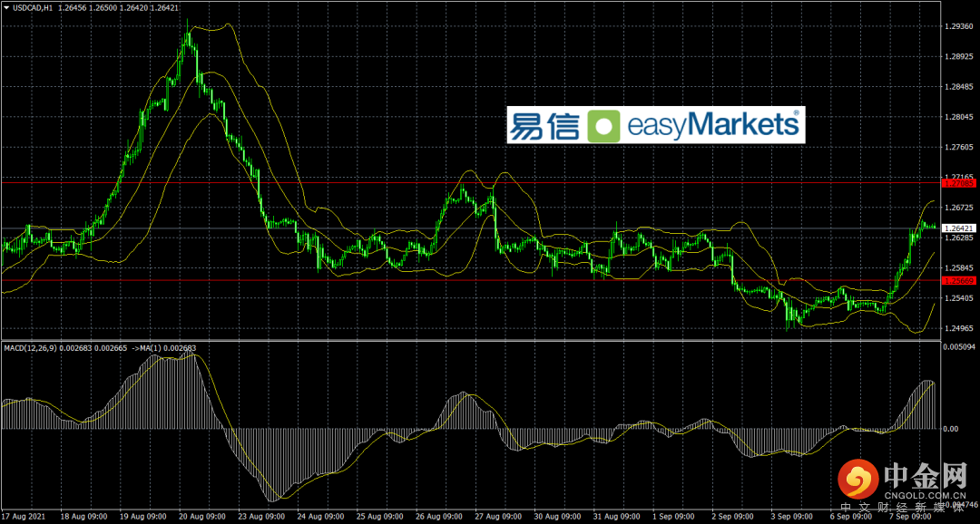Click the 1.28485 price scale label
Viewport: 980px width, 524px height.
(958, 87)
